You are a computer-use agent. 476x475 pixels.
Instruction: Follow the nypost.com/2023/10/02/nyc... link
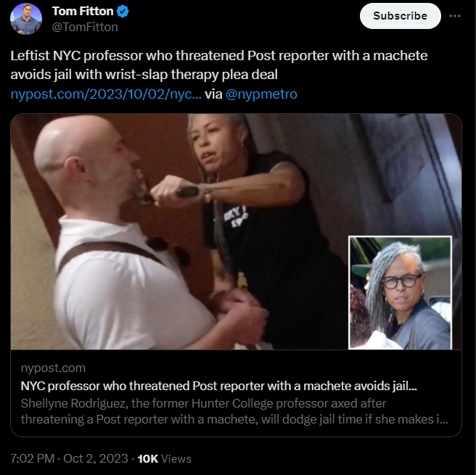[x=106, y=94]
